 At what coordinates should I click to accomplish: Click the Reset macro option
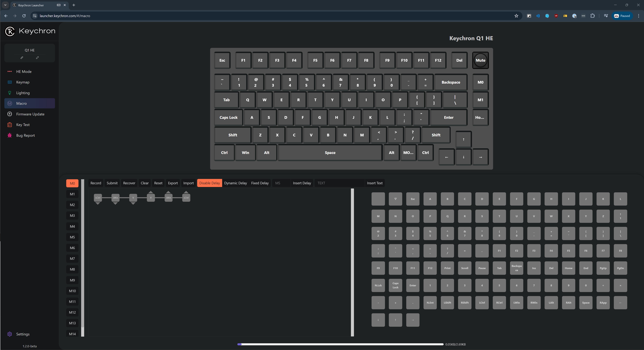click(158, 183)
